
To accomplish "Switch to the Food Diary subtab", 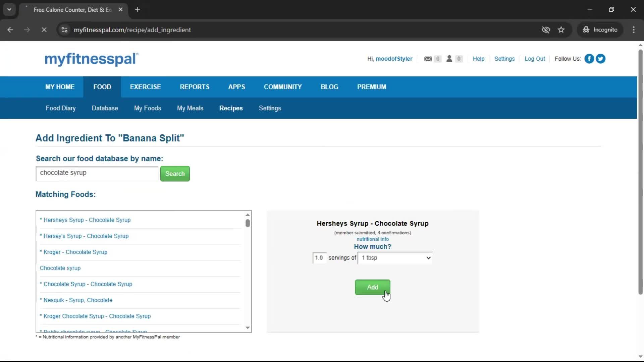I will coord(61,108).
